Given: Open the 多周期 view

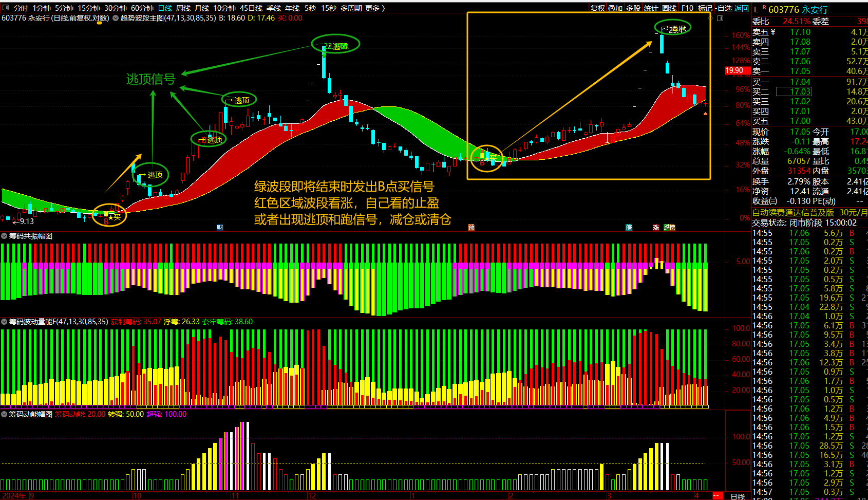Looking at the screenshot, I should coord(351,8).
